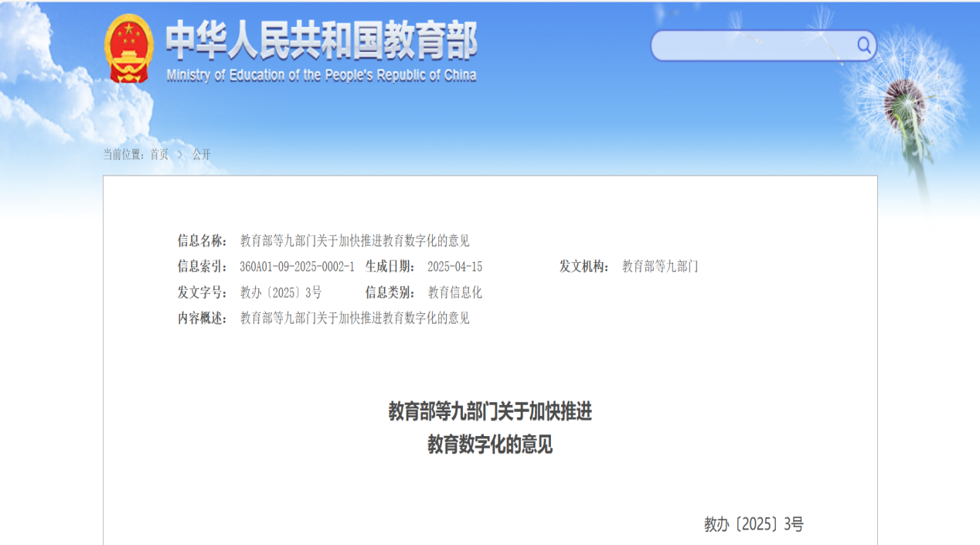This screenshot has width=980, height=545.
Task: Click the breadcrumb chevron separator arrow
Action: pos(180,155)
